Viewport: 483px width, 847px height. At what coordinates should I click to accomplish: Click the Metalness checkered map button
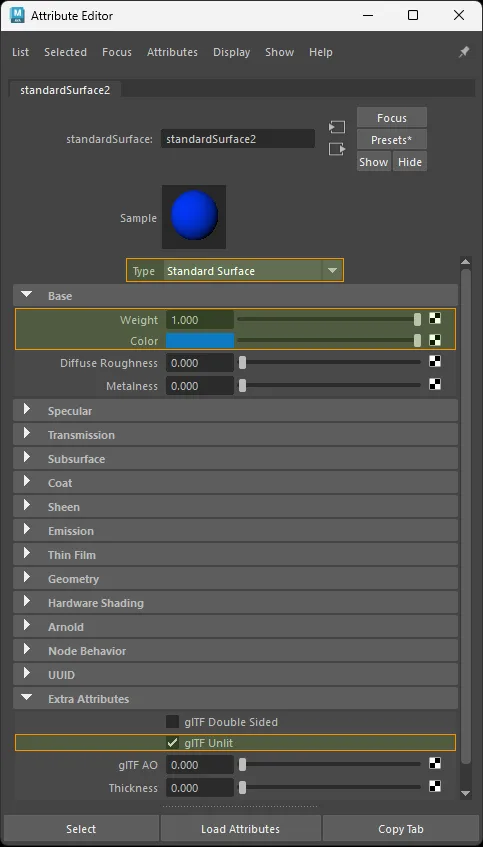pos(434,384)
